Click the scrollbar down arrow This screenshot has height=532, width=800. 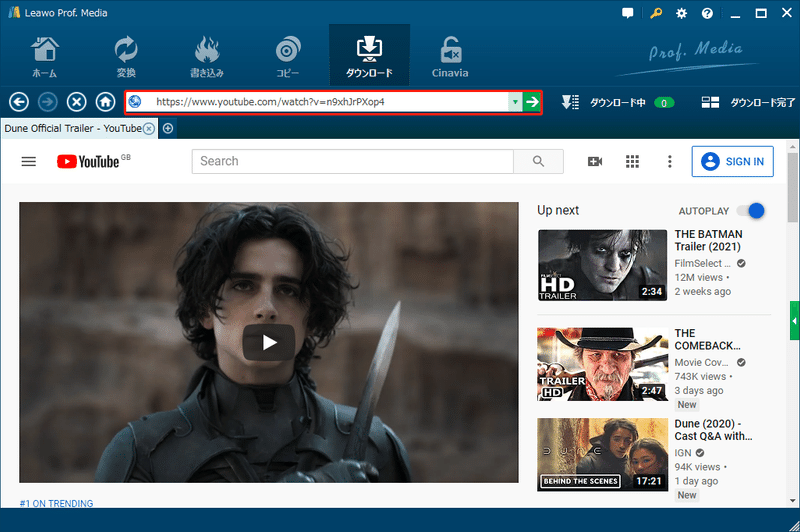(x=792, y=501)
